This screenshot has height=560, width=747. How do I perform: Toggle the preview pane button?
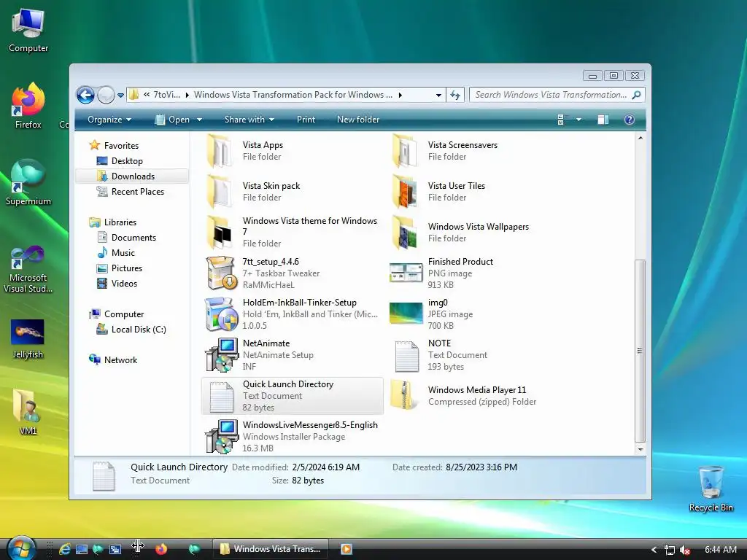pyautogui.click(x=603, y=120)
